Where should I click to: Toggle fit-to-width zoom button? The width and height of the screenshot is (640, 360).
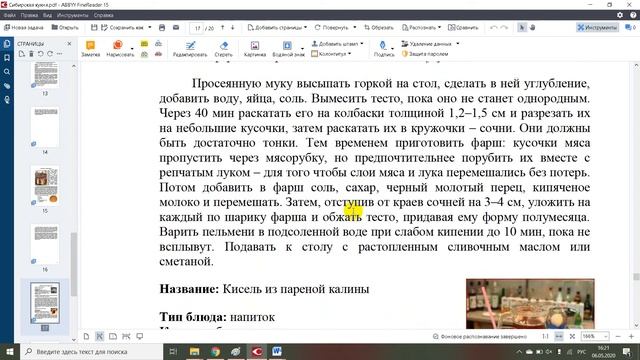point(559,336)
